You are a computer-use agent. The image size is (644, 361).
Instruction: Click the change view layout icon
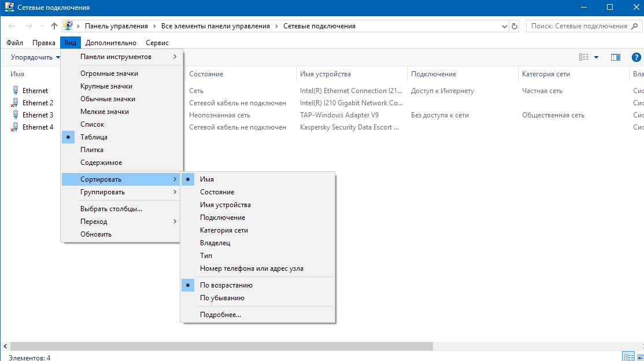tap(584, 57)
